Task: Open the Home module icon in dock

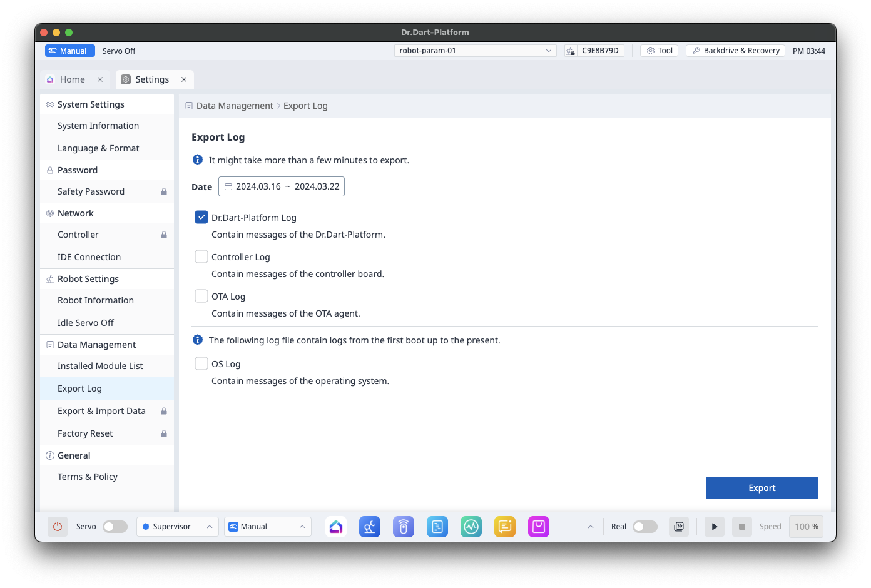Action: [336, 527]
